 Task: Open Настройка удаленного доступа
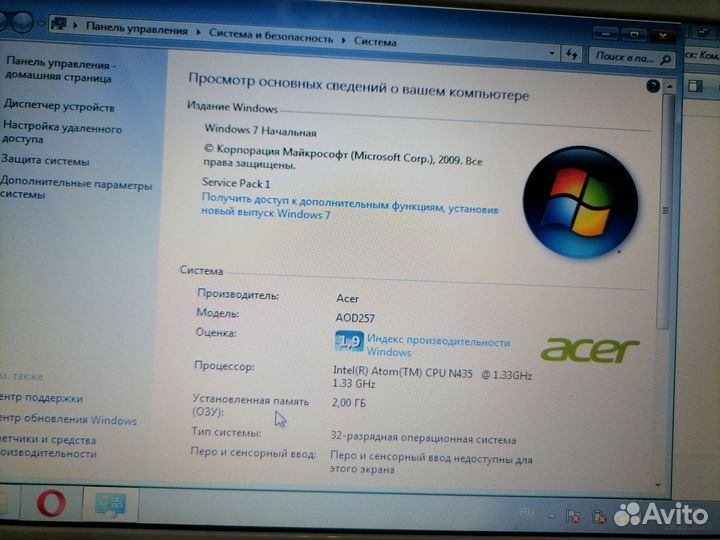coord(62,132)
